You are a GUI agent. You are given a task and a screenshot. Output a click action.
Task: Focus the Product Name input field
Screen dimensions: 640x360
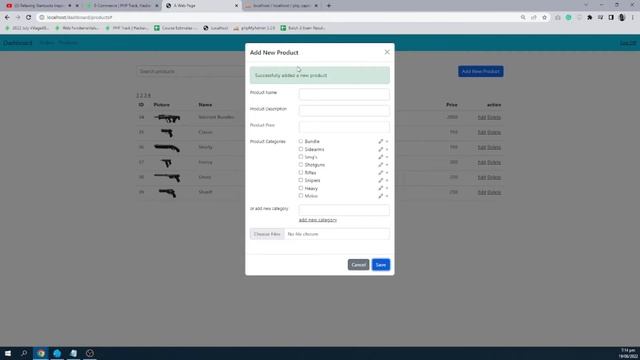pyautogui.click(x=344, y=94)
